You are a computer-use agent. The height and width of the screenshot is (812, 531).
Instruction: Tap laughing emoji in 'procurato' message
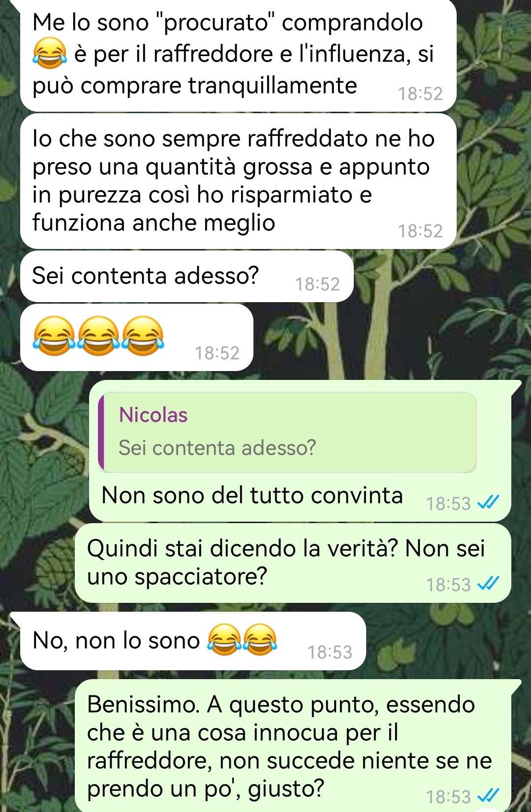click(50, 53)
